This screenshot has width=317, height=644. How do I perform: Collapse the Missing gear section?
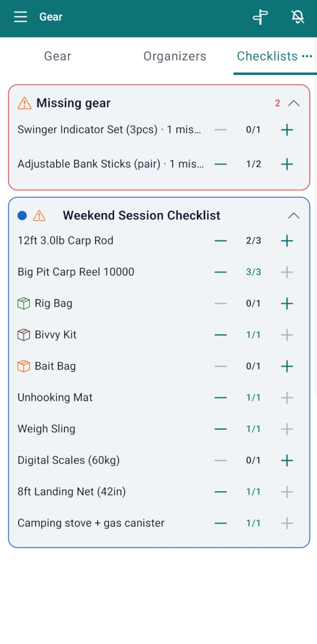tap(294, 103)
